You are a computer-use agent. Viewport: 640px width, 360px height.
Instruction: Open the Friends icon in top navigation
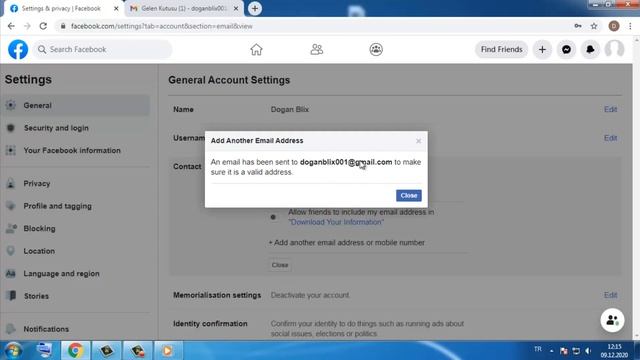317,49
